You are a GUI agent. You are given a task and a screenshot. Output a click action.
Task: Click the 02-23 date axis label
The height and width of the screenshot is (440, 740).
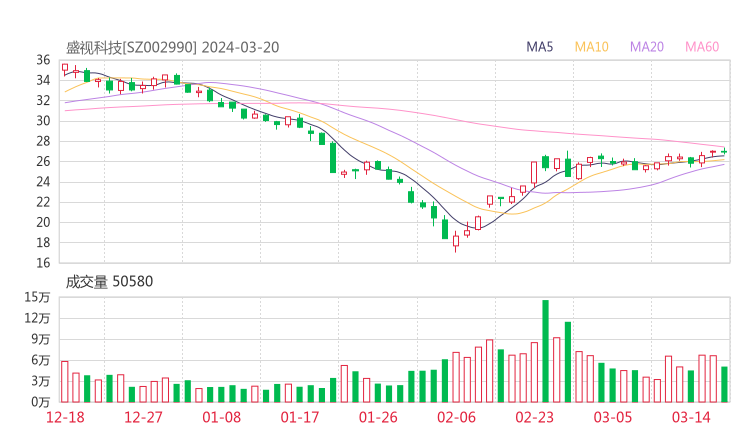point(534,417)
